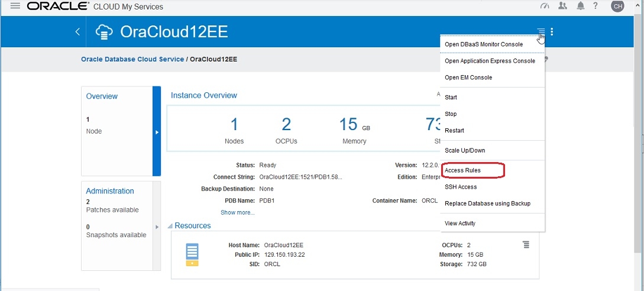The width and height of the screenshot is (644, 291).
Task: Click the connect string value OraCloud12EE:1521/PDB1.58...
Action: 300,177
